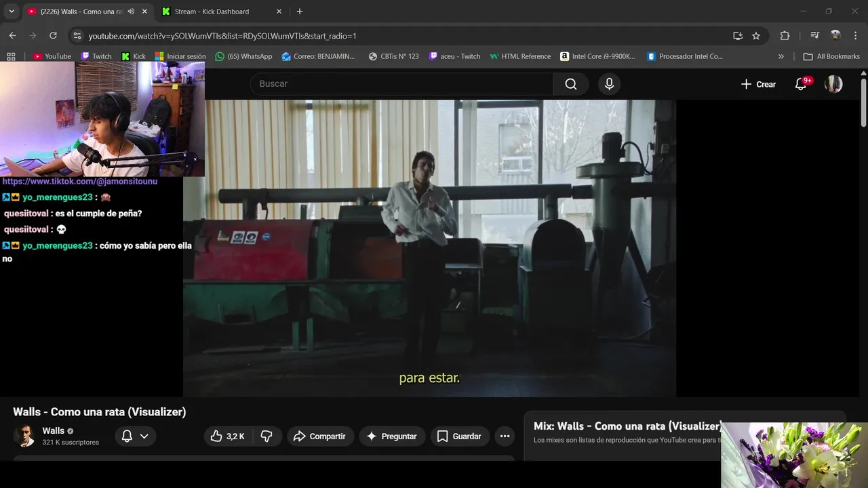This screenshot has width=868, height=488.
Task: Click the streamer webcam overlay
Action: coord(102,119)
